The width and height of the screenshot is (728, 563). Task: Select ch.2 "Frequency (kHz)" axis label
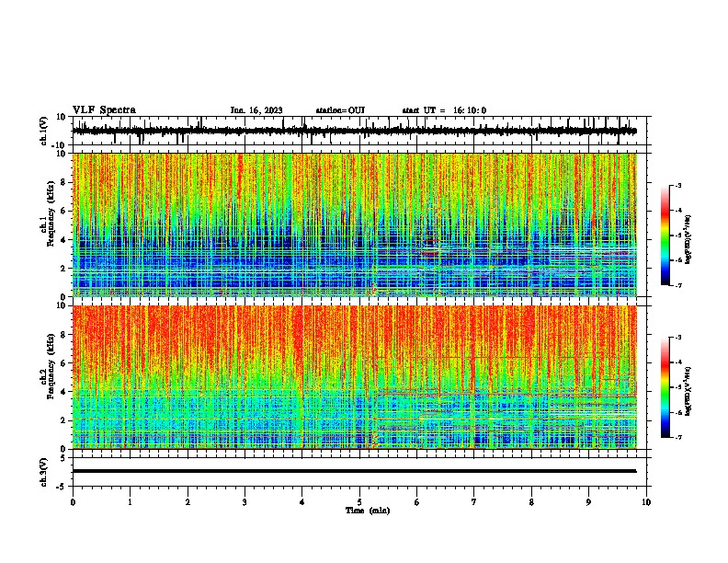(51, 366)
